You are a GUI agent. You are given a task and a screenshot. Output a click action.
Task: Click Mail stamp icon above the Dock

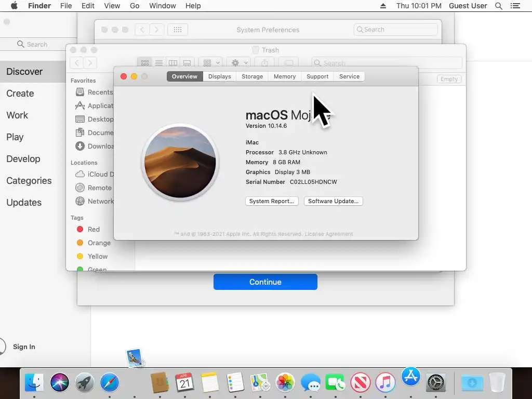135,358
